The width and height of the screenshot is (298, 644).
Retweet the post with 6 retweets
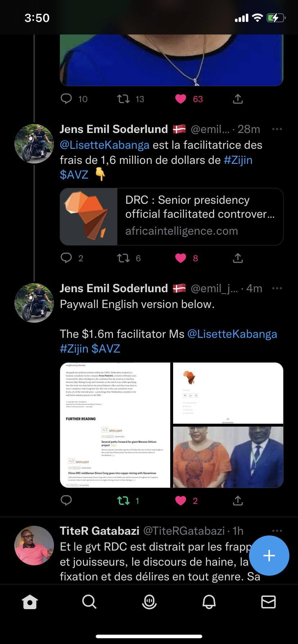123,258
